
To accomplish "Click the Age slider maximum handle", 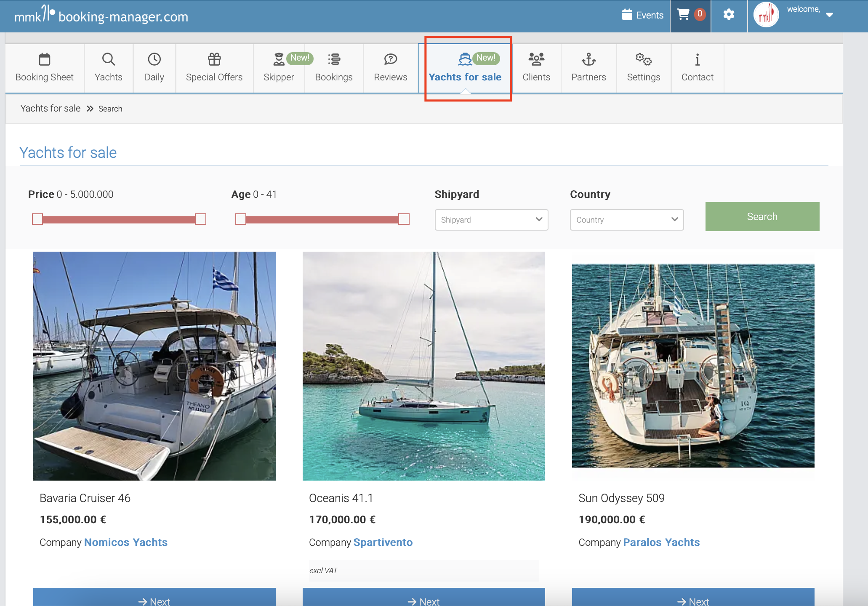I will coord(404,219).
